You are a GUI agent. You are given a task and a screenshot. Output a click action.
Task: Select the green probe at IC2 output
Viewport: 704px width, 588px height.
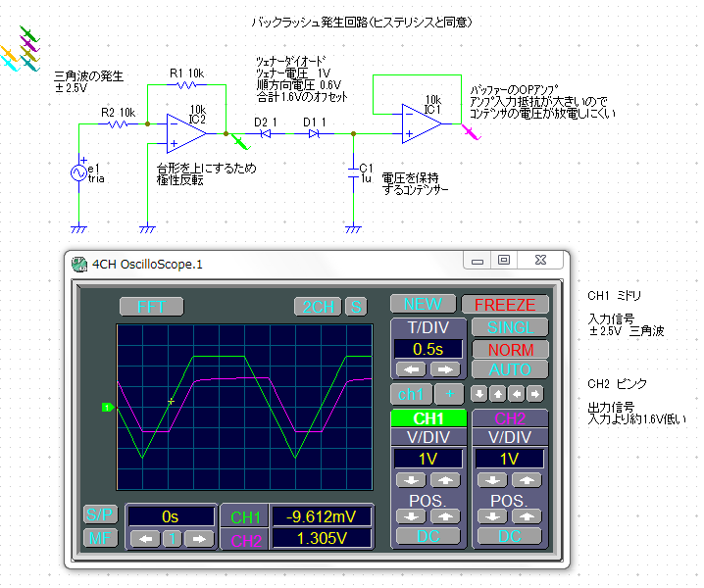[x=240, y=142]
